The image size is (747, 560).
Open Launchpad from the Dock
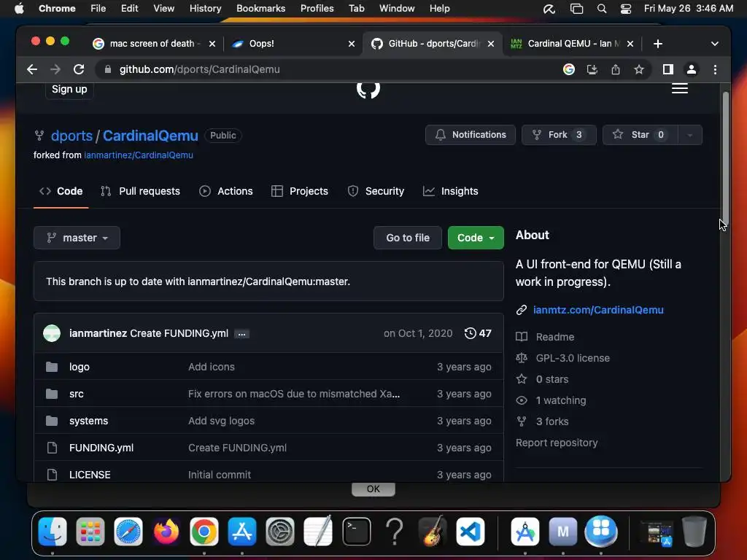coord(90,531)
